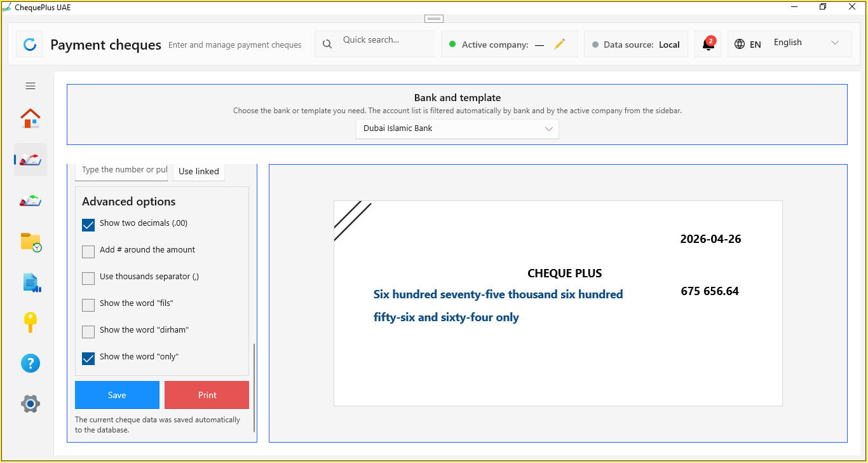Image resolution: width=868 pixels, height=463 pixels.
Task: Open the received cheques icon with green arrow
Action: point(31,200)
